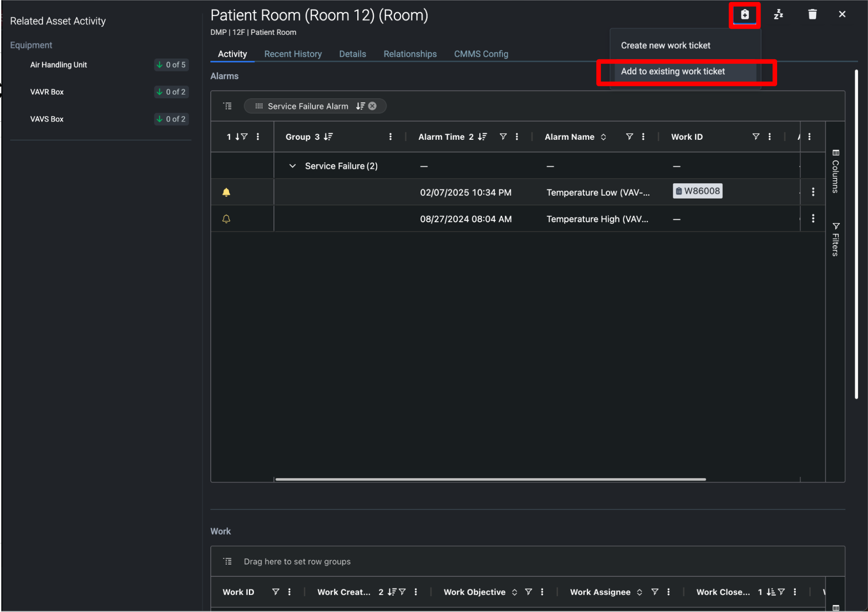This screenshot has height=612, width=868.
Task: Toggle the Filters side panel
Action: (835, 240)
